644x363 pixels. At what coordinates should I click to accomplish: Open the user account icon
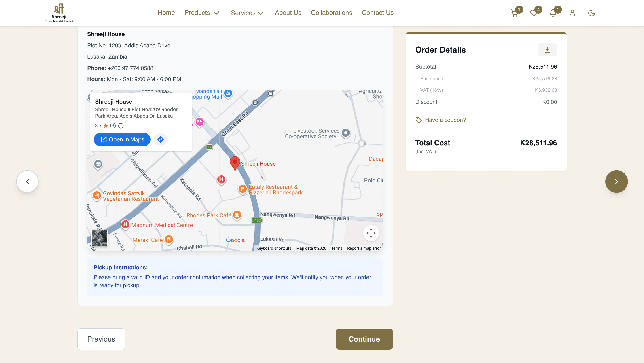pyautogui.click(x=572, y=13)
